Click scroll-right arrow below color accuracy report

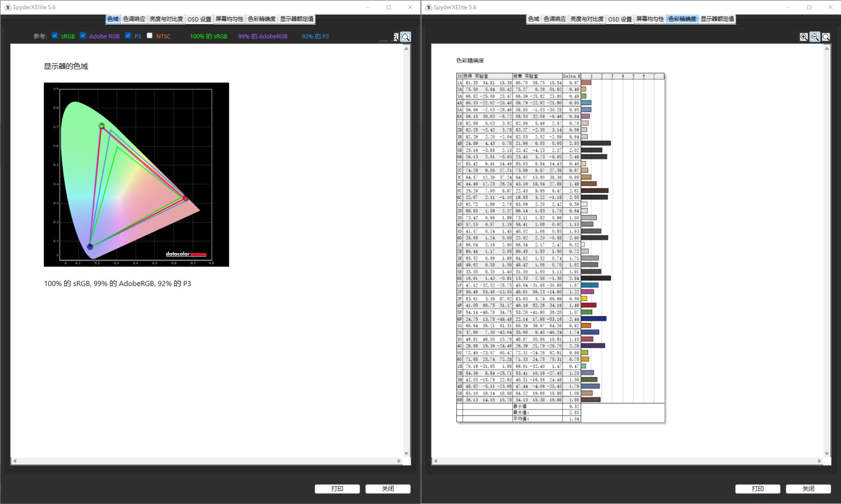(820, 461)
